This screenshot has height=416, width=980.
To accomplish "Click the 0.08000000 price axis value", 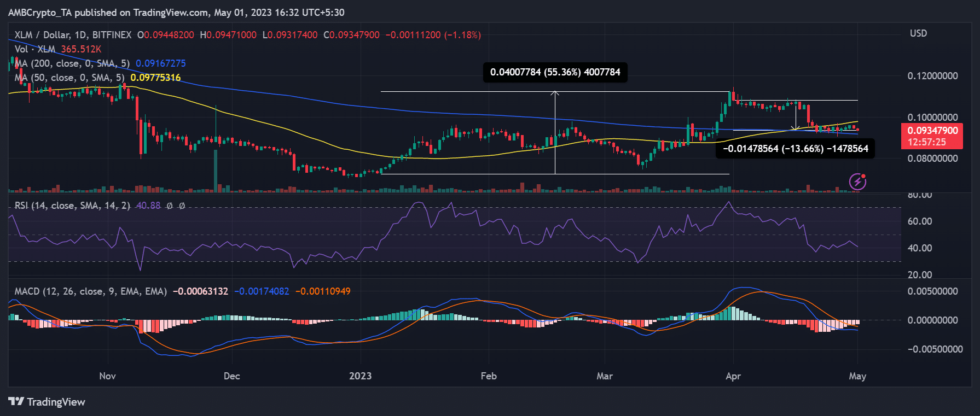I will tap(932, 159).
